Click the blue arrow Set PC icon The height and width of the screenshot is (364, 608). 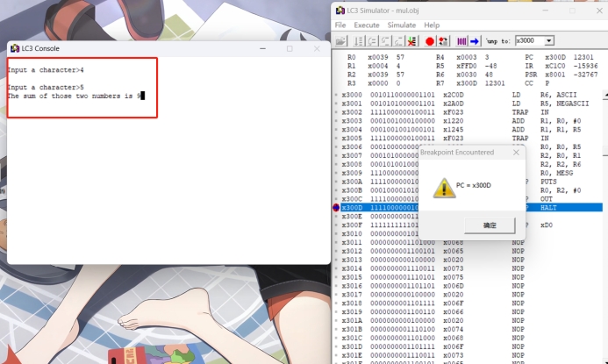click(475, 41)
